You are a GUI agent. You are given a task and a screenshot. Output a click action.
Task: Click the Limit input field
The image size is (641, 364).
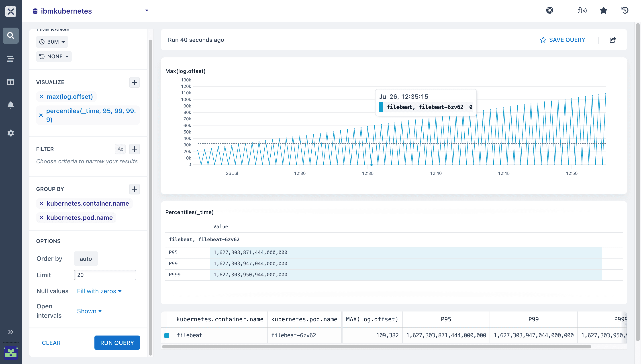tap(105, 275)
